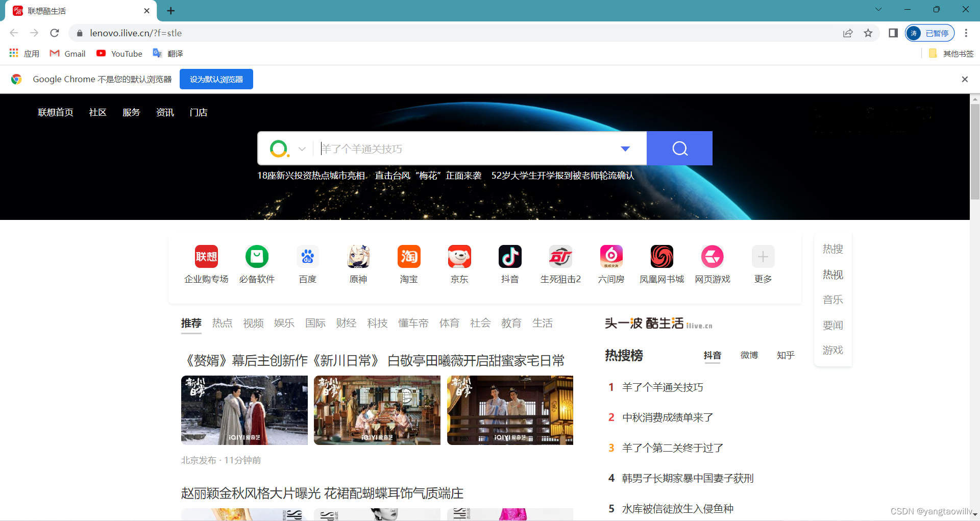980x521 pixels.
Task: Open hot search 韩男子长期家暴中国妻子获刑
Action: 688,478
